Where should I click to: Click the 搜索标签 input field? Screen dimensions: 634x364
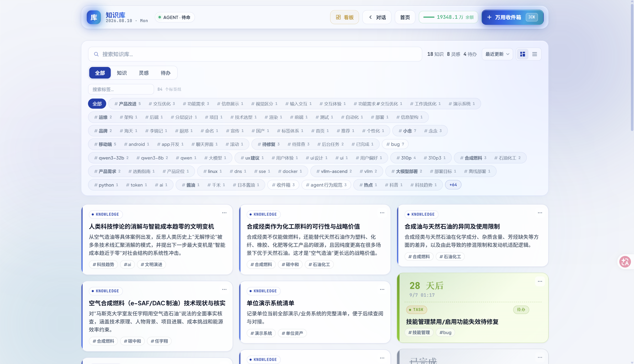point(121,89)
